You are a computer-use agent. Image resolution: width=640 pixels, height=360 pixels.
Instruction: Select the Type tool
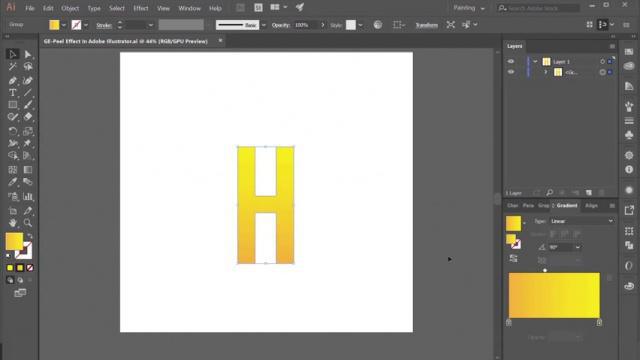(x=12, y=92)
